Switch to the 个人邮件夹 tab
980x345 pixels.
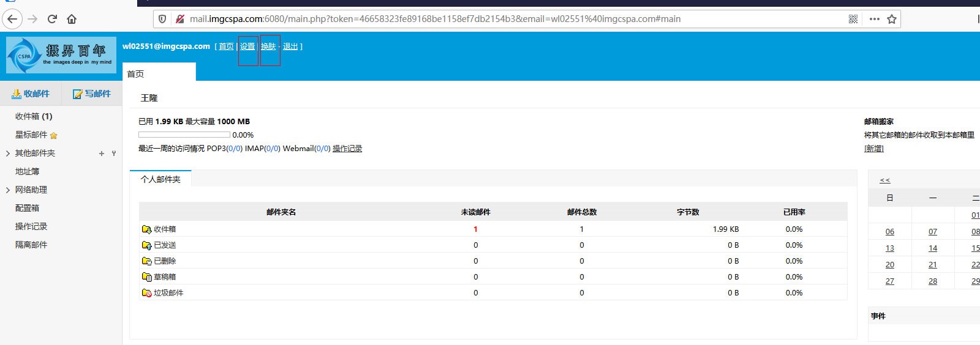point(160,179)
